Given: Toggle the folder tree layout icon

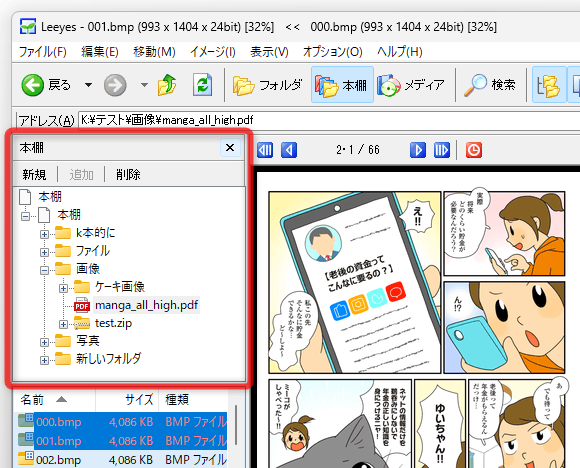Looking at the screenshot, I should [549, 85].
